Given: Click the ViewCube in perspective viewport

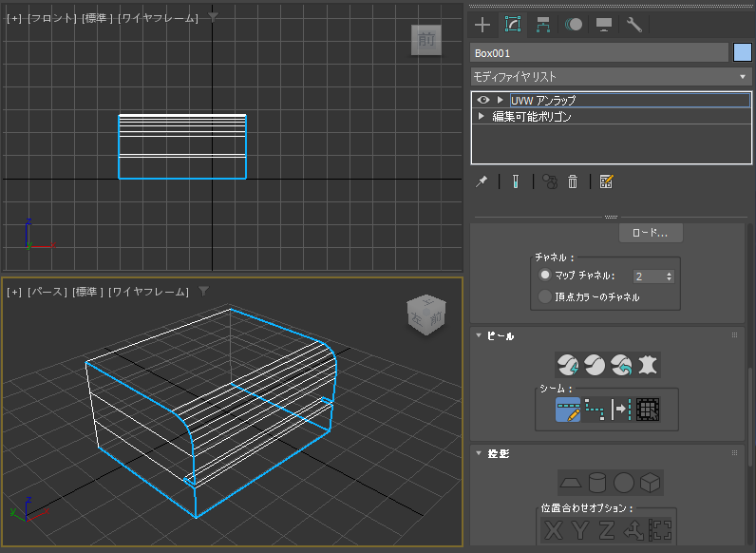Looking at the screenshot, I should coord(426,315).
